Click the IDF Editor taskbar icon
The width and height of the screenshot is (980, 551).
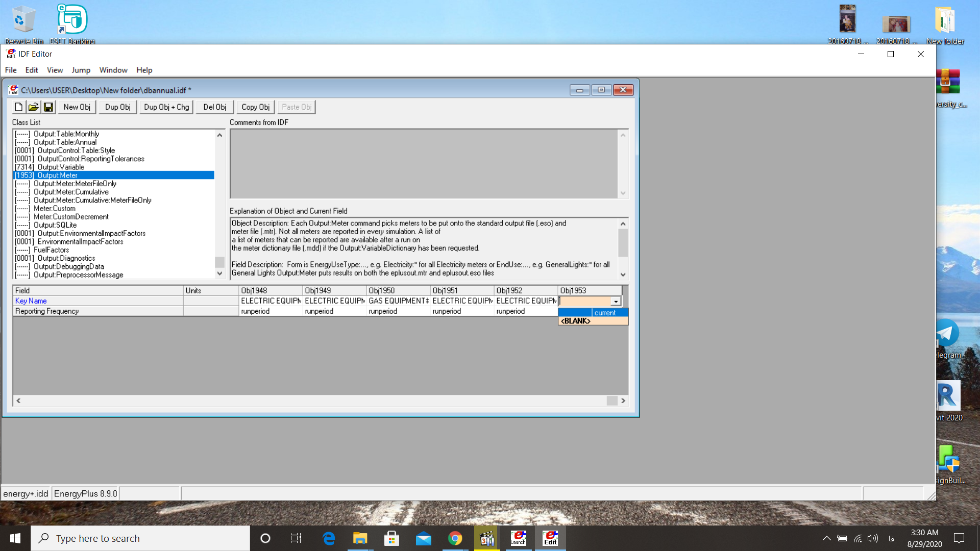550,538
